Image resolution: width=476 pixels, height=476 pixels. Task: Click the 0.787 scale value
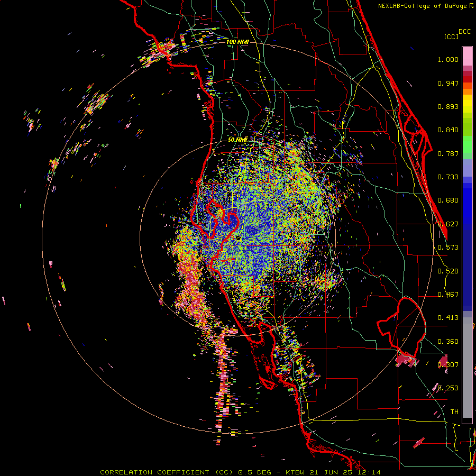[x=448, y=153]
